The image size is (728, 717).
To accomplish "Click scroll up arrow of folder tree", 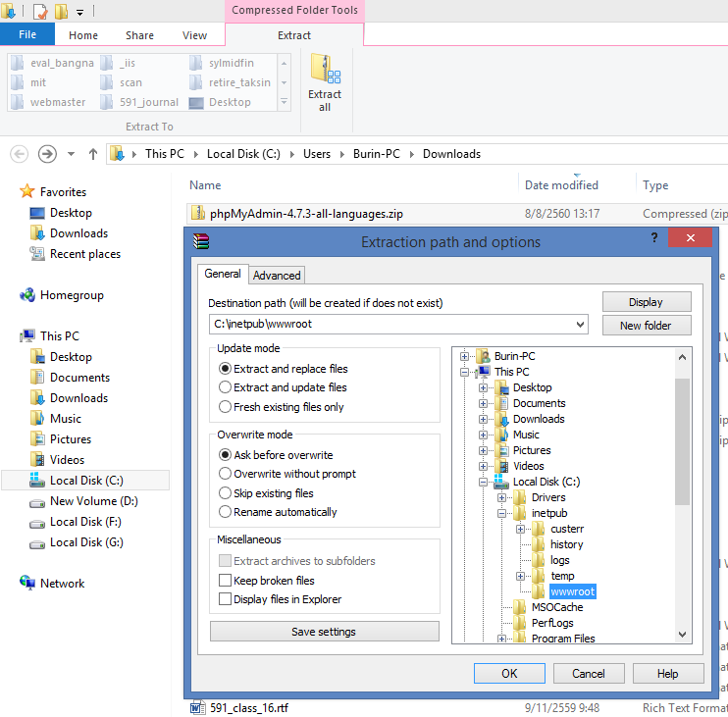I will point(682,357).
